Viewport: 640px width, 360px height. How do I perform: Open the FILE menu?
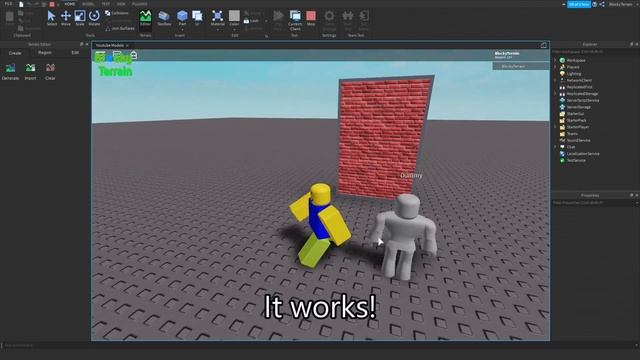tap(8, 4)
